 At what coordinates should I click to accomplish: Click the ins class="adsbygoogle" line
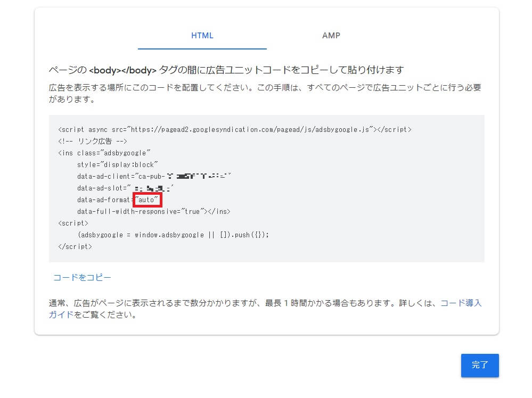104,153
